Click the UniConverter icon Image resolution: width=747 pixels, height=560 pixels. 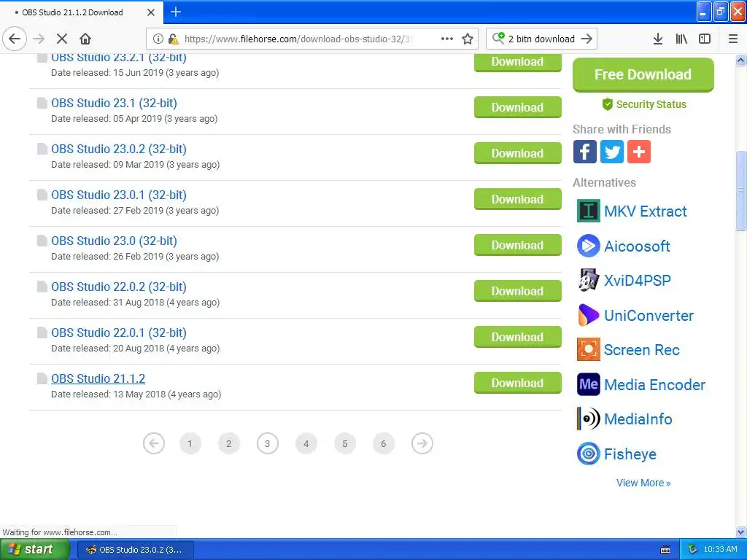(x=589, y=315)
